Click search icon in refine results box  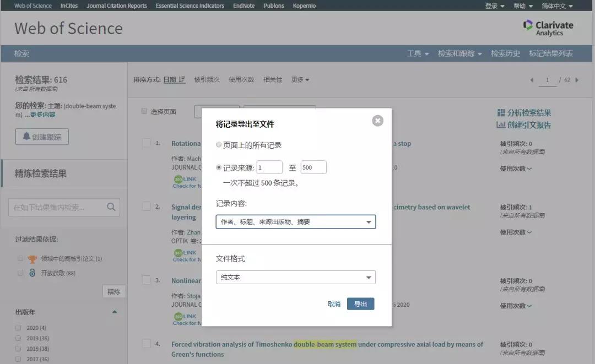(x=111, y=207)
